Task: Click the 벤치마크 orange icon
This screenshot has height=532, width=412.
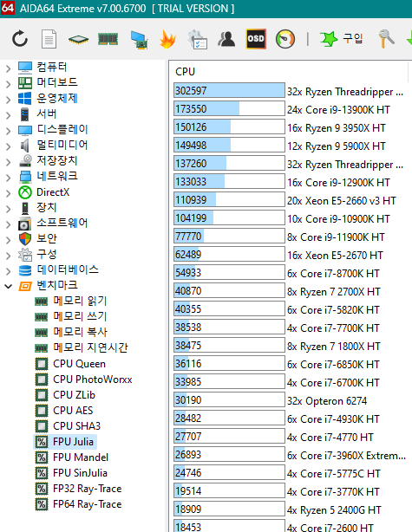Action: point(25,286)
